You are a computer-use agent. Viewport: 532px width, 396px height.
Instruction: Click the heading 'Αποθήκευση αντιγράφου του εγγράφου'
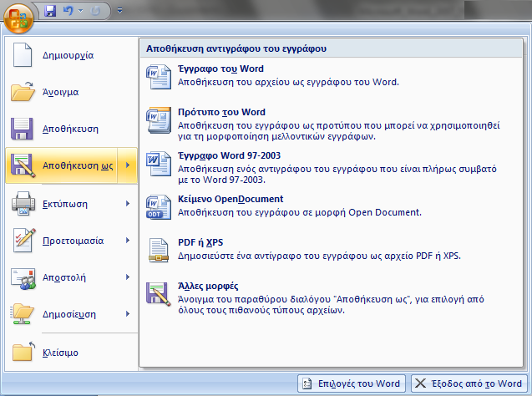click(236, 48)
